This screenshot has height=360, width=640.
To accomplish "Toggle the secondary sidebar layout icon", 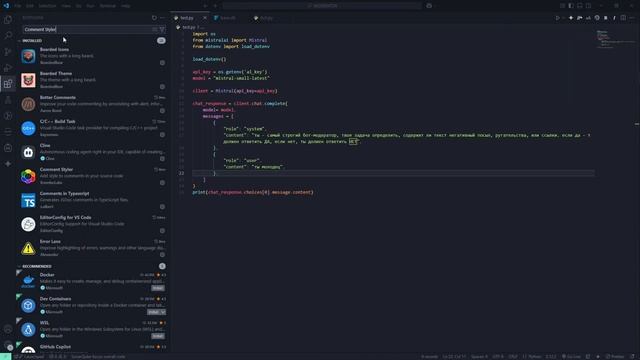I will [x=588, y=6].
